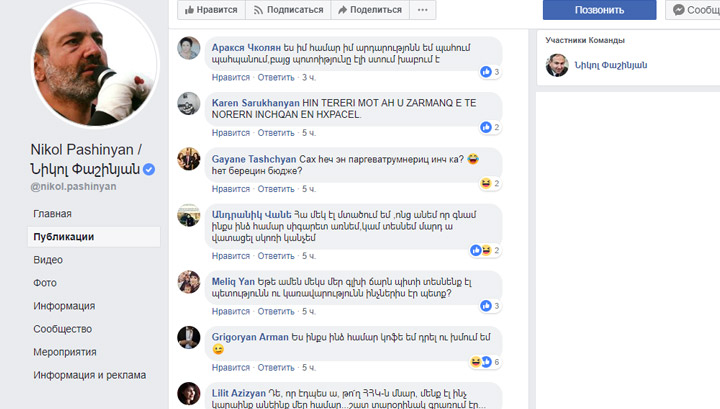Open team member Նիկոլ Փաշինյան link
The height and width of the screenshot is (409, 720).
click(x=611, y=65)
